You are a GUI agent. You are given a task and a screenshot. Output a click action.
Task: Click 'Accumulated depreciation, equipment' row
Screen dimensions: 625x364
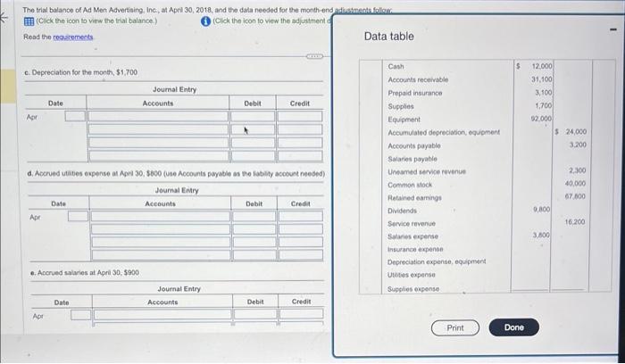(x=444, y=132)
